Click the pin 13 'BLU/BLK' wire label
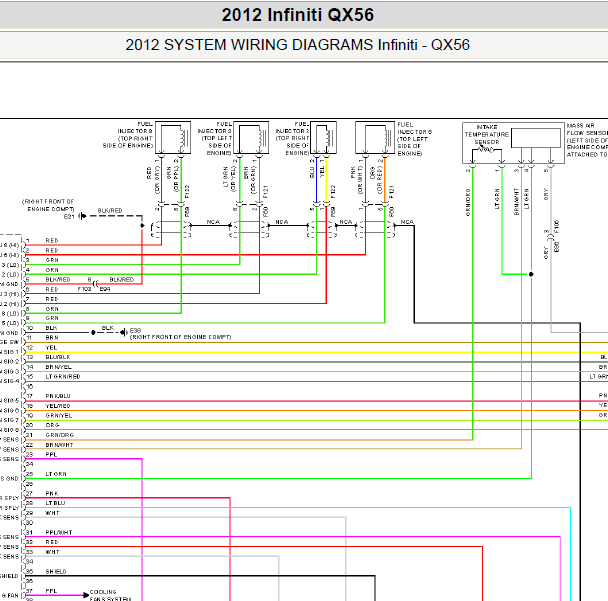 [x=58, y=357]
